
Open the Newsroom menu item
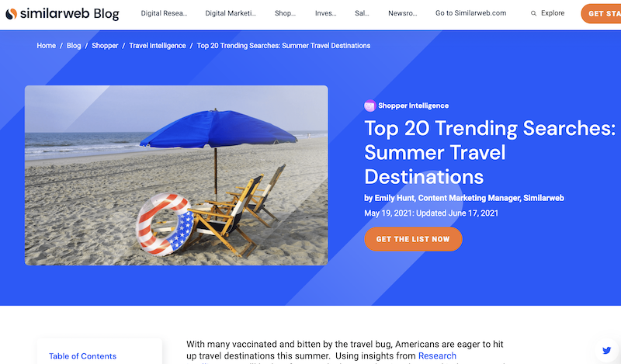[x=402, y=13]
